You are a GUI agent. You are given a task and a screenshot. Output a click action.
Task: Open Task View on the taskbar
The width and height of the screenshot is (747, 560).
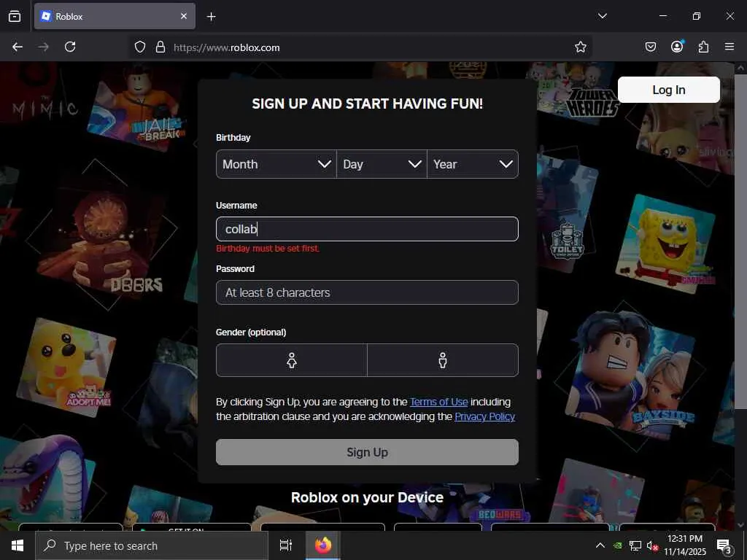point(286,545)
